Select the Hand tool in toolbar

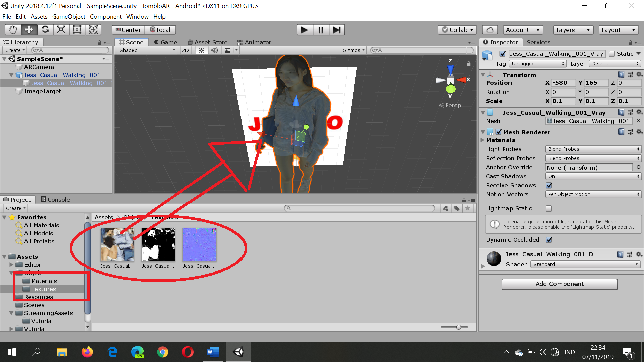(13, 30)
